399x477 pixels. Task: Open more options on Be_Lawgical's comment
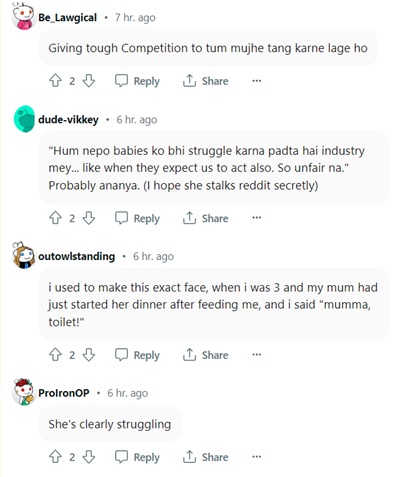click(x=256, y=81)
